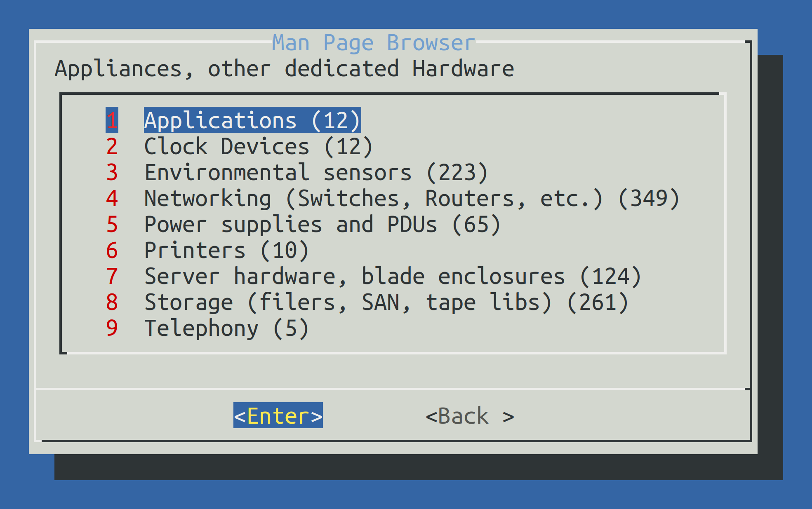Select Server hardware, blade enclosures
The height and width of the screenshot is (509, 812).
pos(392,276)
